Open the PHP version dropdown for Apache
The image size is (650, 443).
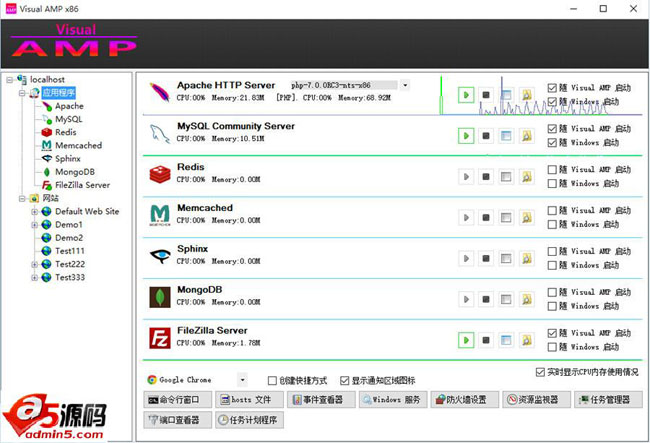[x=405, y=85]
